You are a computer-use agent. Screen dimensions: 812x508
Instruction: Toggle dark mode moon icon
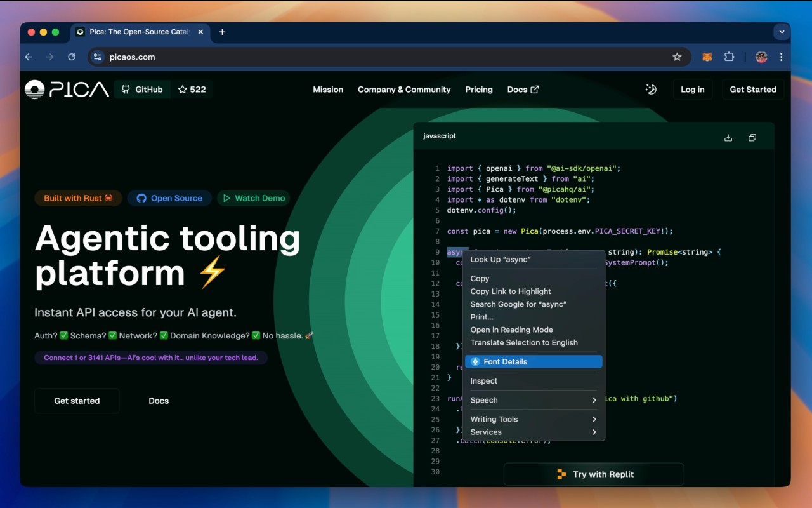click(x=651, y=90)
